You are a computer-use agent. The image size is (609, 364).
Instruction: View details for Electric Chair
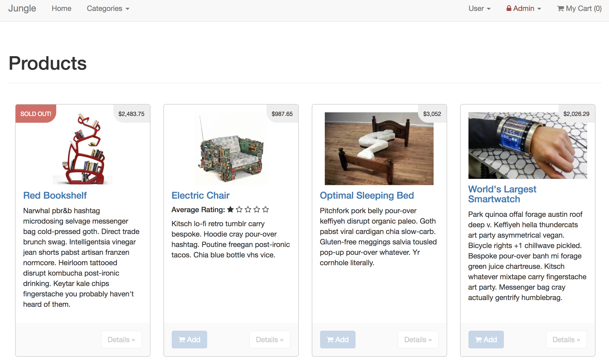coord(270,340)
